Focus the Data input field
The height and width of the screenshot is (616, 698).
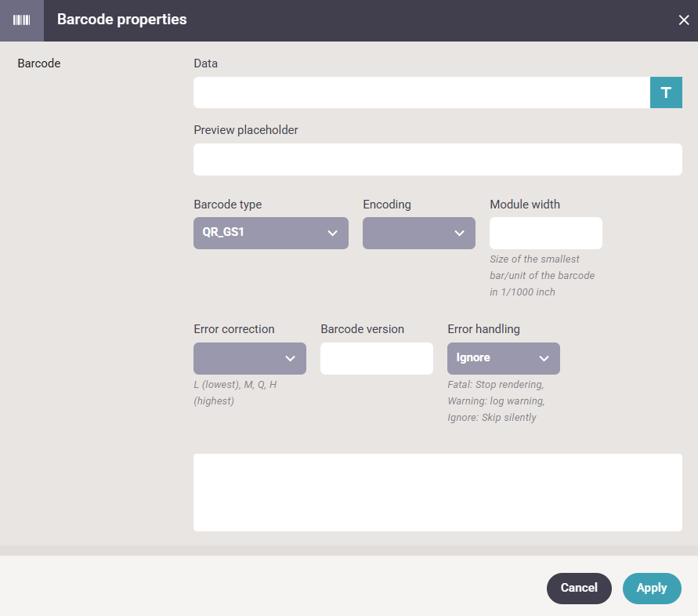421,92
